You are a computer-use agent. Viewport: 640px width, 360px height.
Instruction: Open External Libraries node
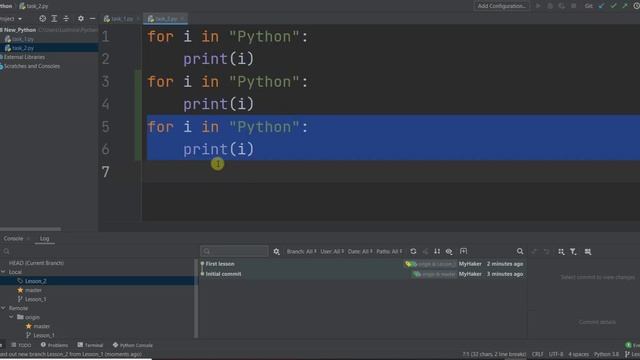[x=24, y=57]
